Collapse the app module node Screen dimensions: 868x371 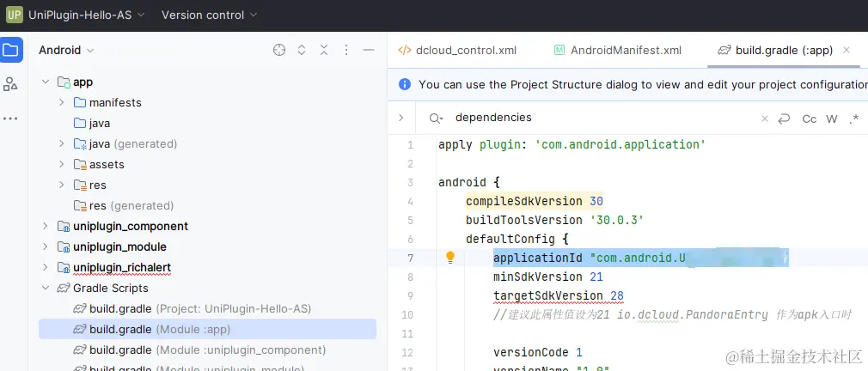point(46,82)
